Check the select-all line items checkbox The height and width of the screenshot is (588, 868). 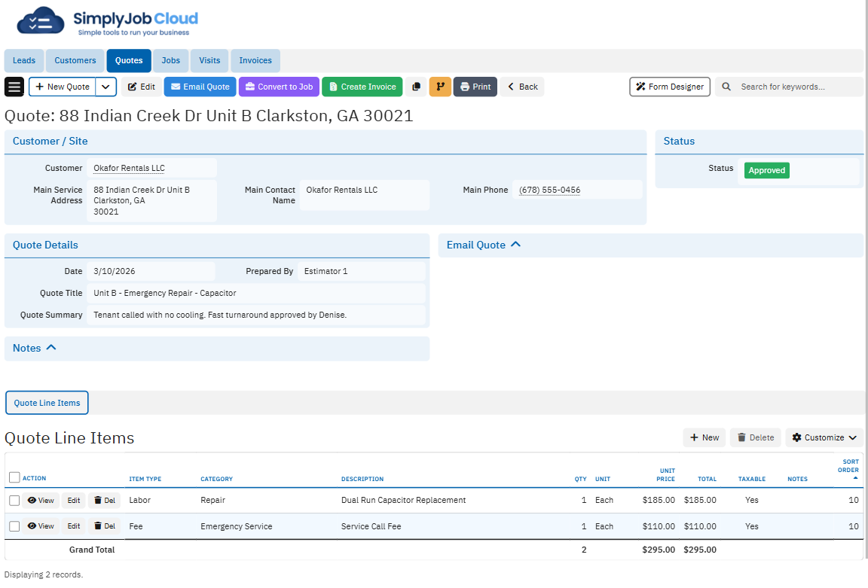point(14,477)
